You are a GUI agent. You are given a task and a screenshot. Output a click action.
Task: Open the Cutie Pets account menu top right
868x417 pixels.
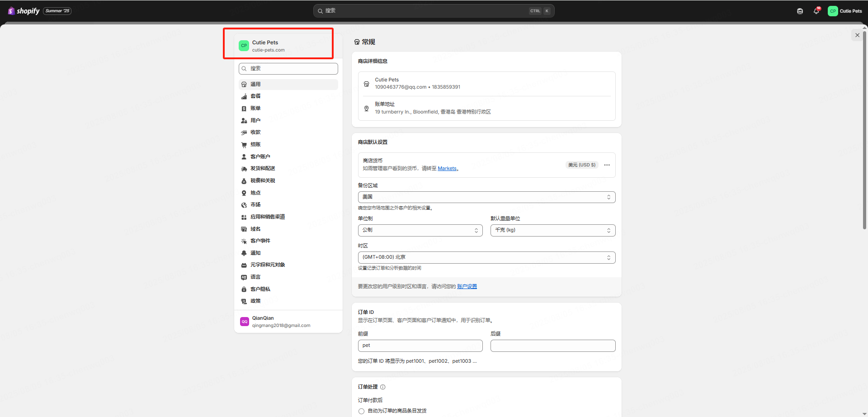pyautogui.click(x=845, y=11)
